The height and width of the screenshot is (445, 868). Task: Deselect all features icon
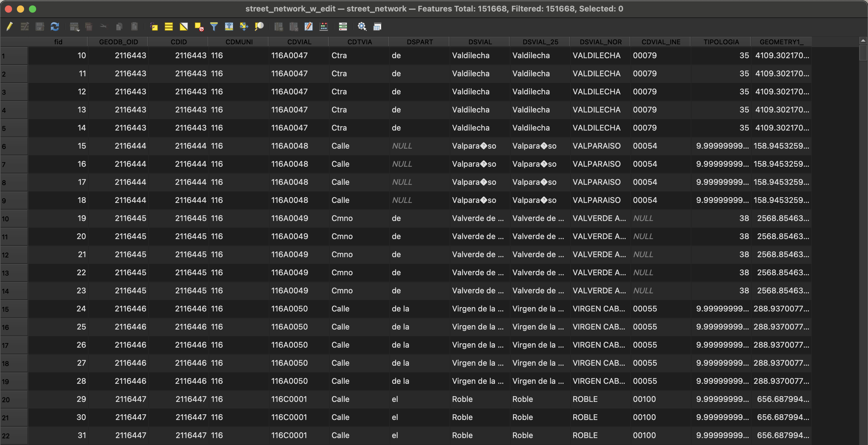click(x=199, y=26)
